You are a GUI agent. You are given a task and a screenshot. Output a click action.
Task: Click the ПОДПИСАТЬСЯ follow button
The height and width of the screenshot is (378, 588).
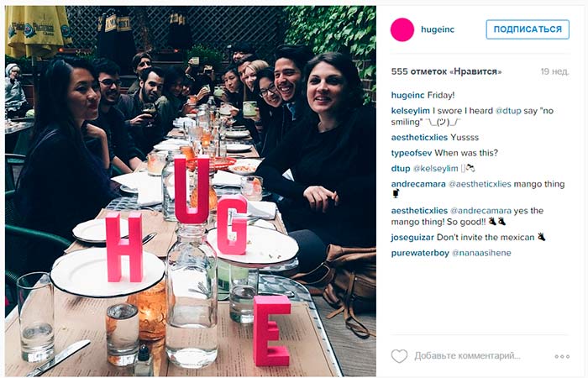pyautogui.click(x=528, y=29)
